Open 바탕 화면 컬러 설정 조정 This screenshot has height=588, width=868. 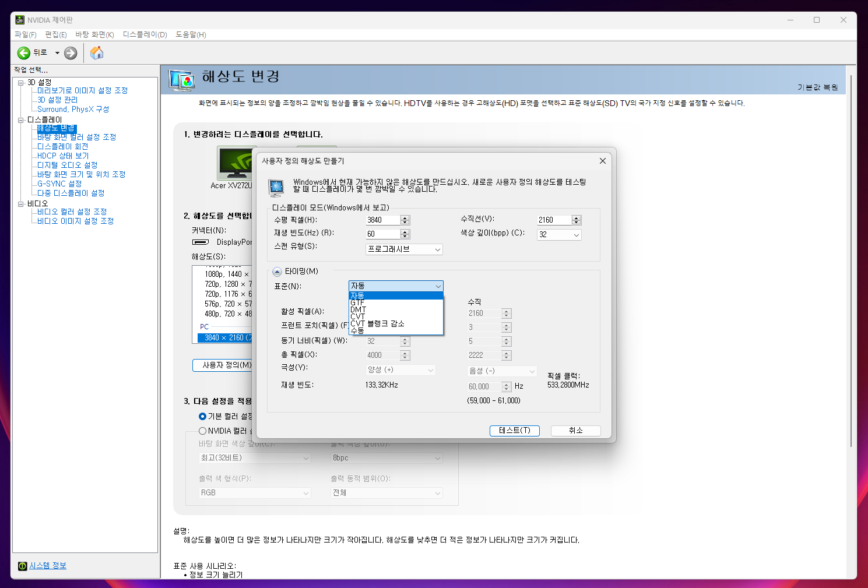coord(76,138)
